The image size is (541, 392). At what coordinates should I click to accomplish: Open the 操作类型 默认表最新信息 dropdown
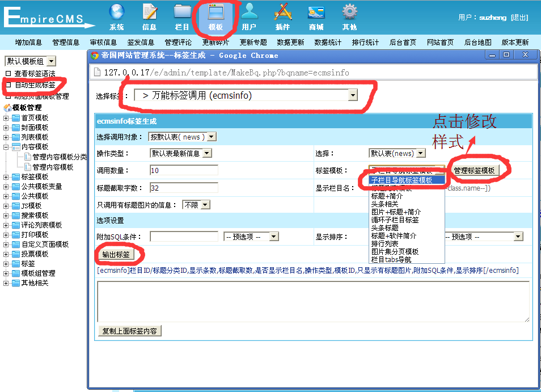coord(181,153)
